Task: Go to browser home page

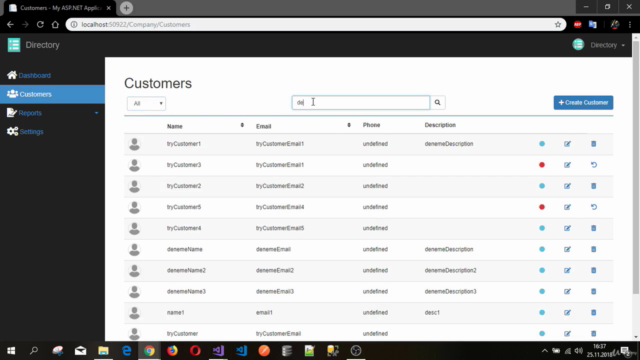Action: [x=55, y=24]
